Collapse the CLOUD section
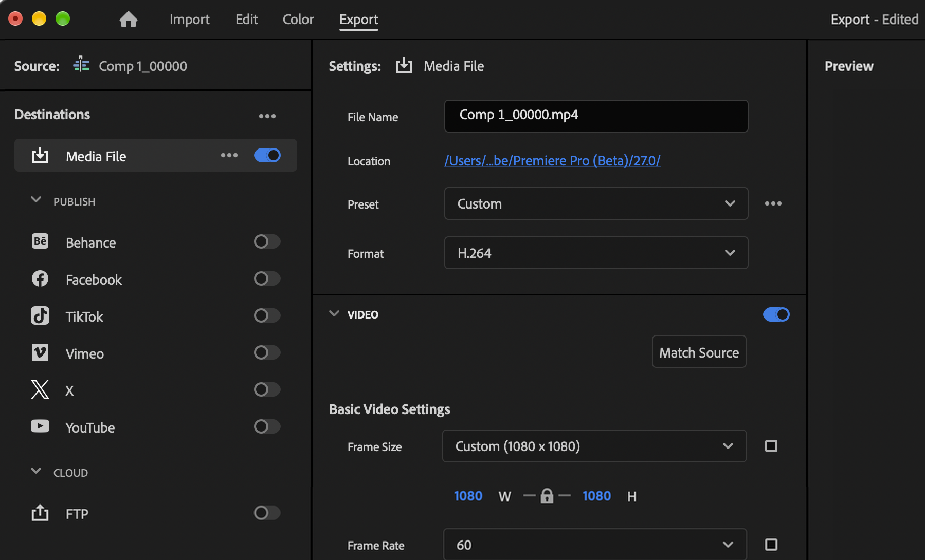This screenshot has width=925, height=560. click(x=36, y=471)
